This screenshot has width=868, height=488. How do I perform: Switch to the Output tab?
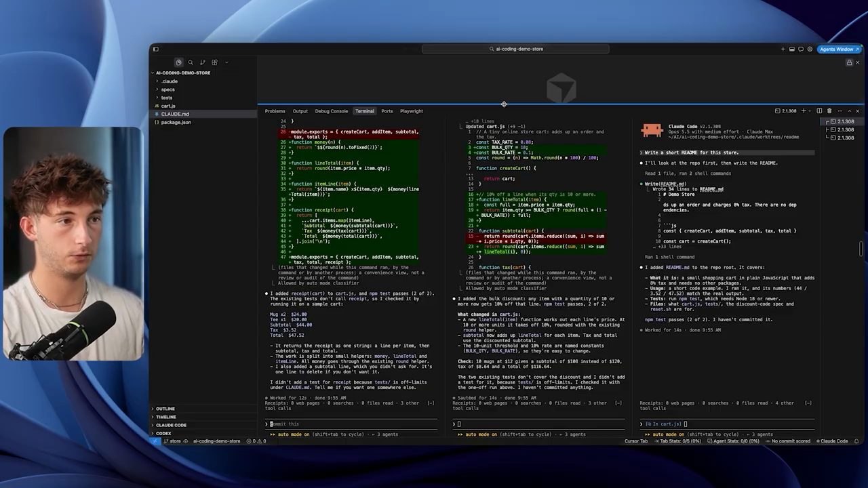tap(300, 111)
